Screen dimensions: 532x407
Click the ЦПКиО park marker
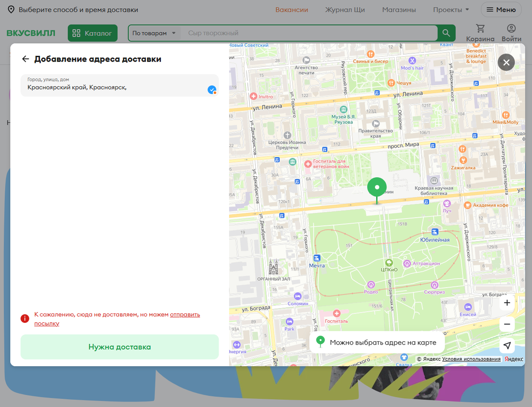pyautogui.click(x=389, y=262)
